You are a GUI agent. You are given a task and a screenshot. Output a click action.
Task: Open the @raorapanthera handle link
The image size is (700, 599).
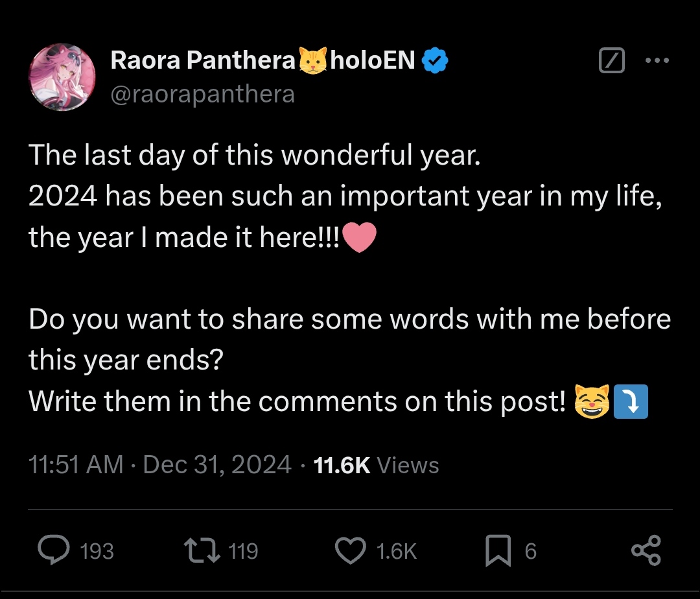[x=203, y=95]
